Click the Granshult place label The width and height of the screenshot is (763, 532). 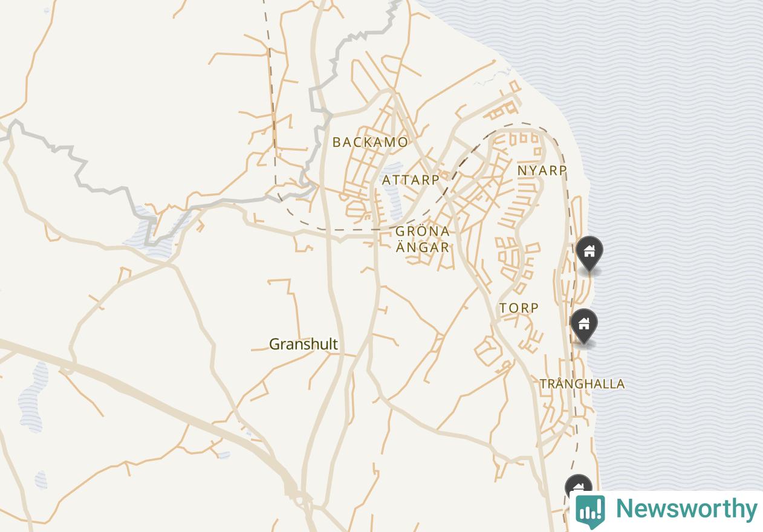pos(304,344)
